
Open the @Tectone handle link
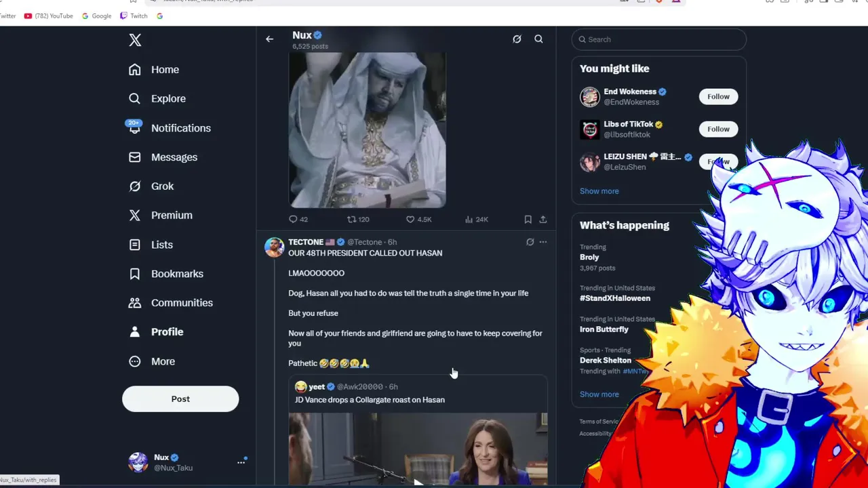365,242
